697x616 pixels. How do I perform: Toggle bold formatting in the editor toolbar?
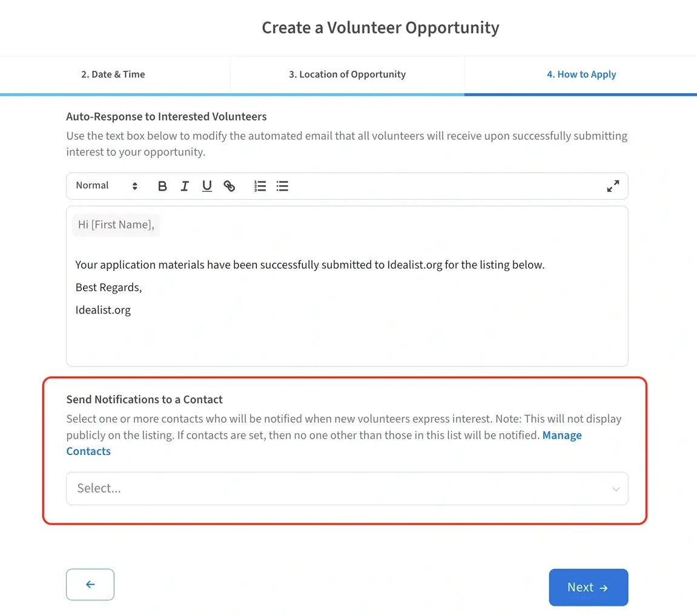[x=162, y=186]
